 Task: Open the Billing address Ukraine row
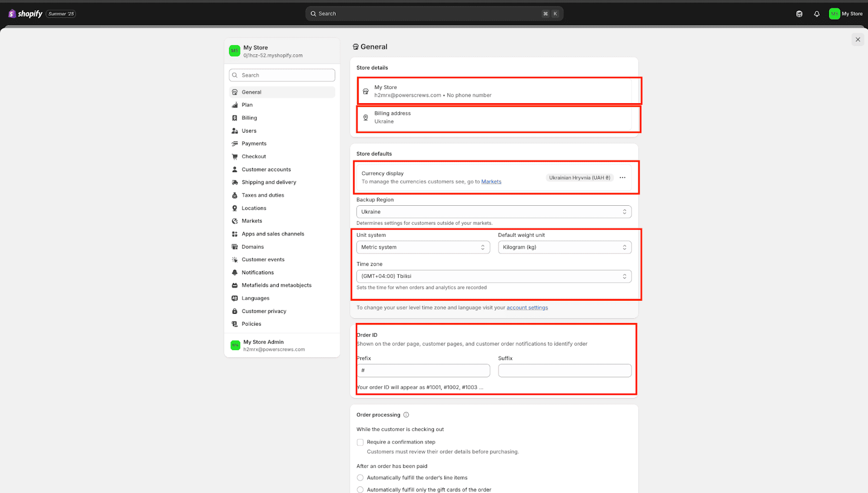coord(494,117)
